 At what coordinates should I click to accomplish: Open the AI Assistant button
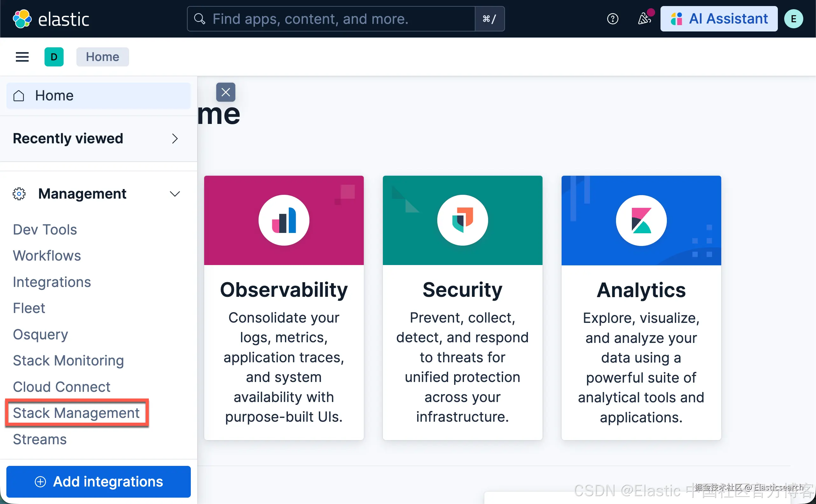tap(719, 19)
